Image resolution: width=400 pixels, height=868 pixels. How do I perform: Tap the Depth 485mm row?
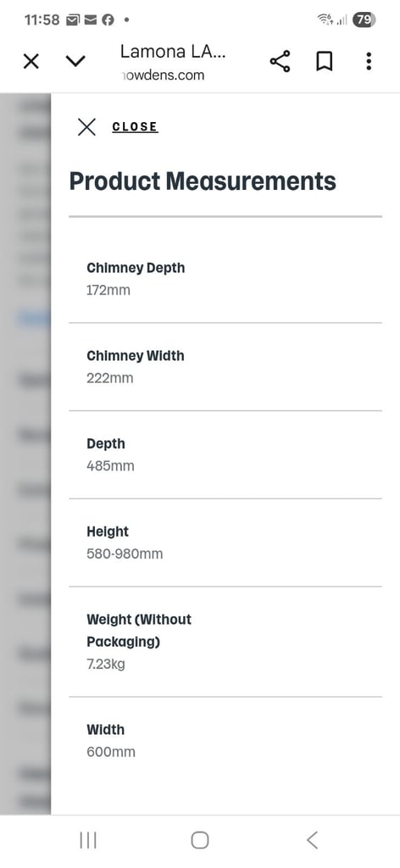pos(225,454)
